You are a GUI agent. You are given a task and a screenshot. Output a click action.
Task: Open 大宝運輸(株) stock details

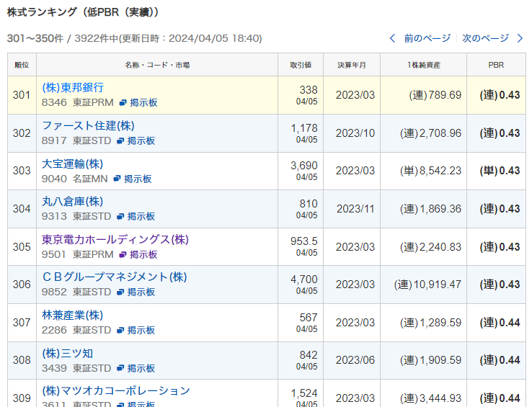(x=72, y=164)
